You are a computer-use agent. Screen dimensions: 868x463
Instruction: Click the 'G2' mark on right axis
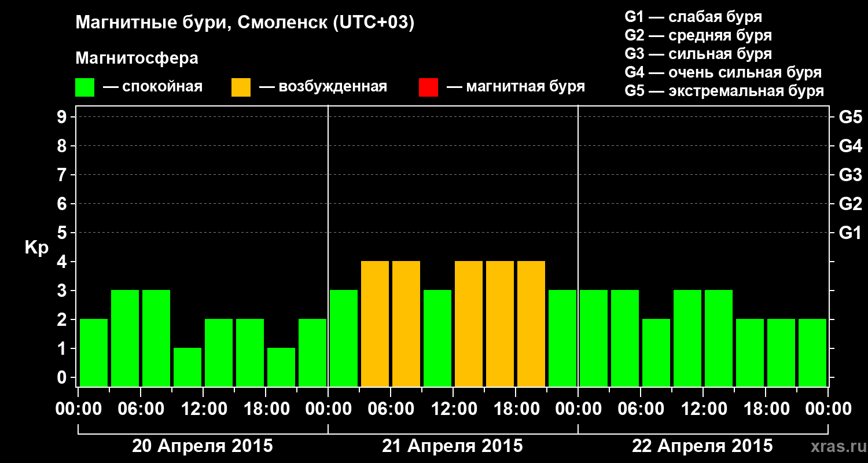point(850,204)
